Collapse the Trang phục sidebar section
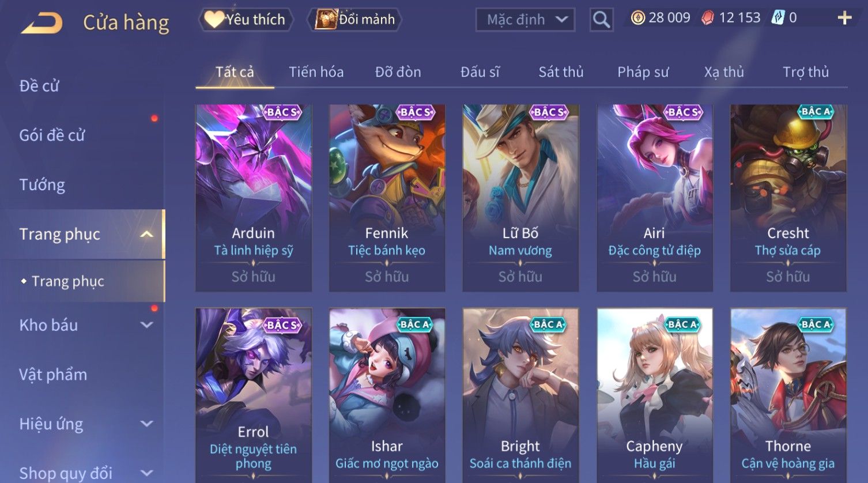Viewport: 868px width, 483px height. coord(147,234)
